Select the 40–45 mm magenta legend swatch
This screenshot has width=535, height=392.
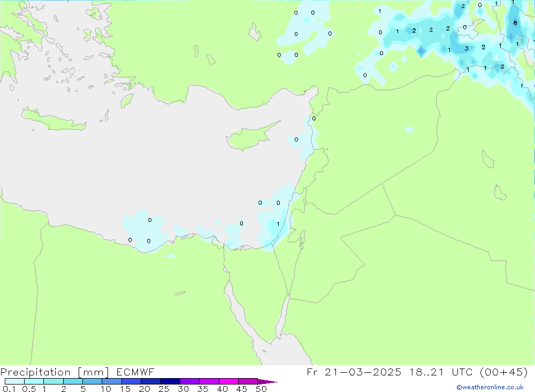tap(228, 381)
